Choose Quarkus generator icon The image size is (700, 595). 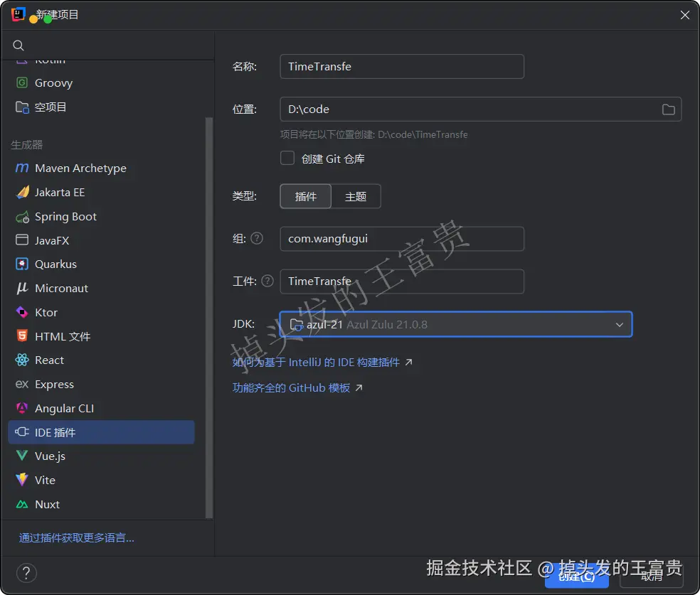pyautogui.click(x=22, y=264)
